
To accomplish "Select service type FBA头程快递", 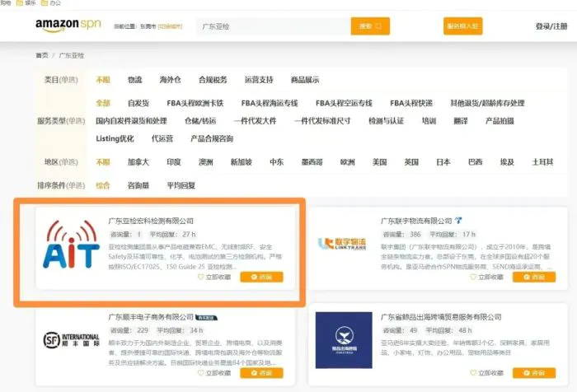I will point(411,103).
